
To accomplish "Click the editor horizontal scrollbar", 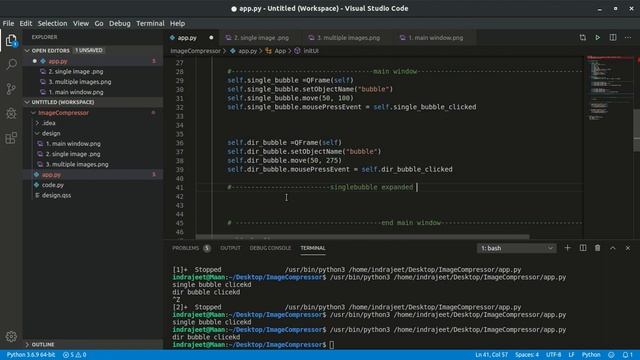I will pos(362,237).
